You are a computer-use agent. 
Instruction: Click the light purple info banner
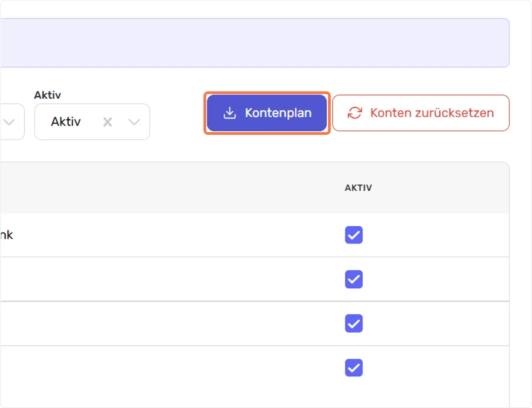point(254,43)
